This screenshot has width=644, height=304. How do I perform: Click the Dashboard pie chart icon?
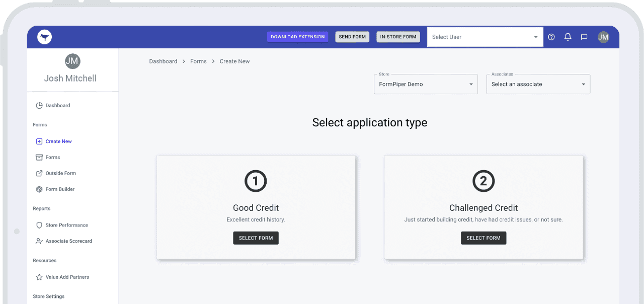[39, 106]
